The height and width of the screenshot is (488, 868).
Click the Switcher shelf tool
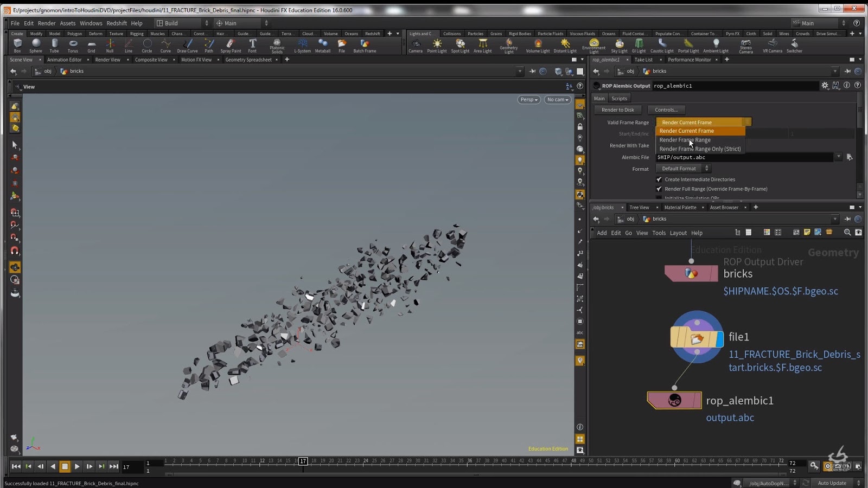tap(794, 46)
